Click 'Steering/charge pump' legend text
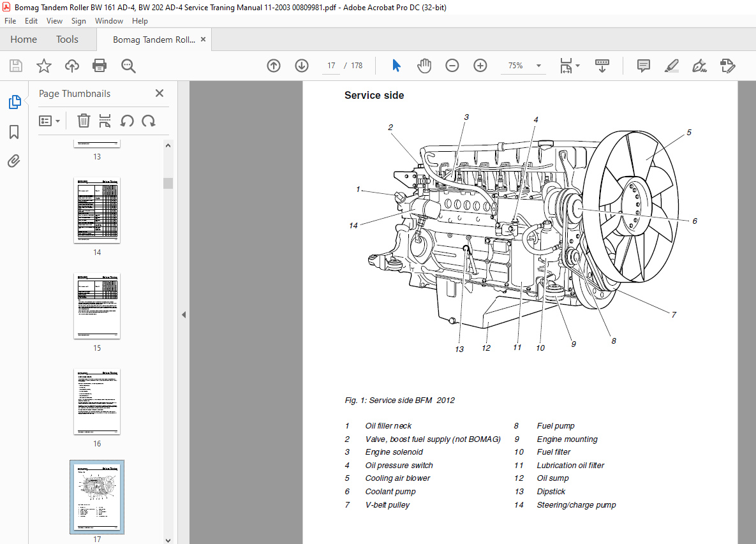The height and width of the screenshot is (544, 756). click(576, 505)
